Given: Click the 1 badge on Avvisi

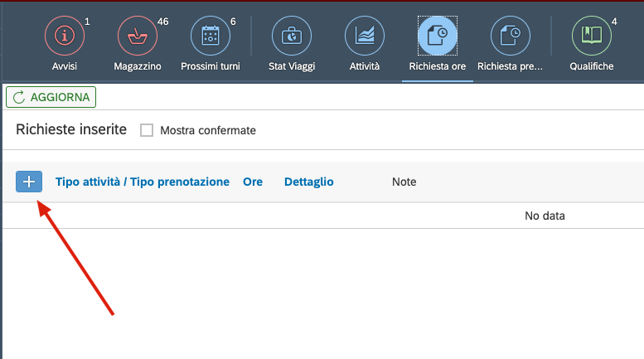Looking at the screenshot, I should point(87,22).
